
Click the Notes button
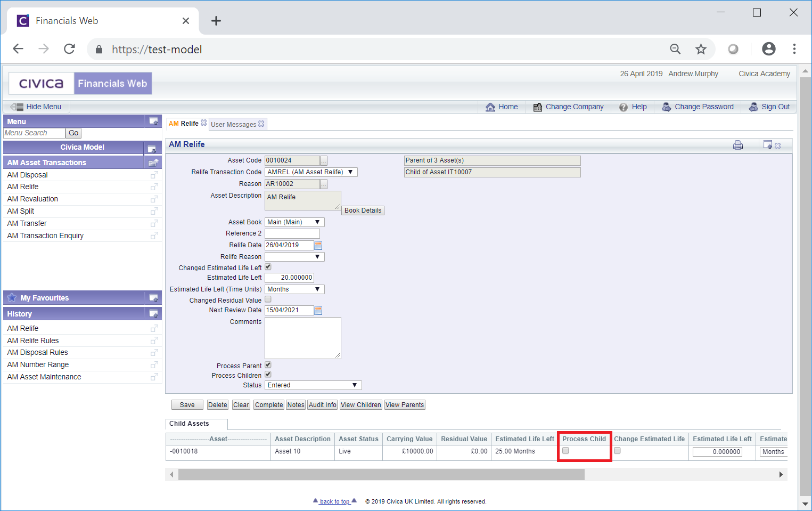[296, 405]
